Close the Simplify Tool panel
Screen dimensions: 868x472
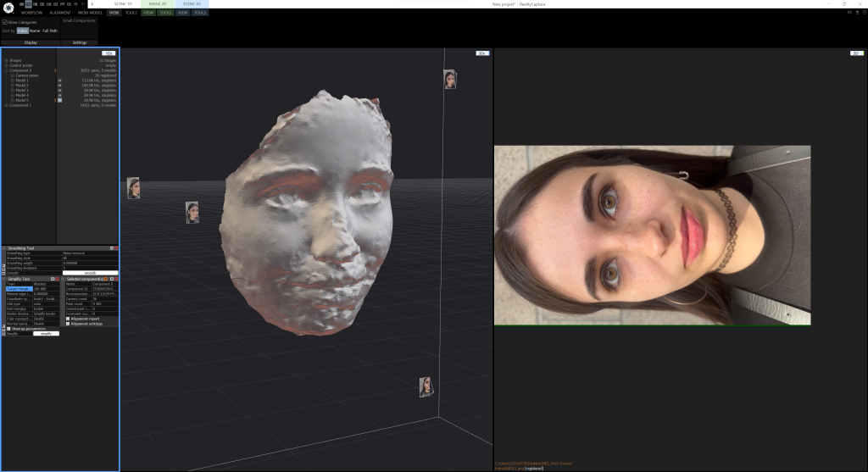pyautogui.click(x=57, y=279)
